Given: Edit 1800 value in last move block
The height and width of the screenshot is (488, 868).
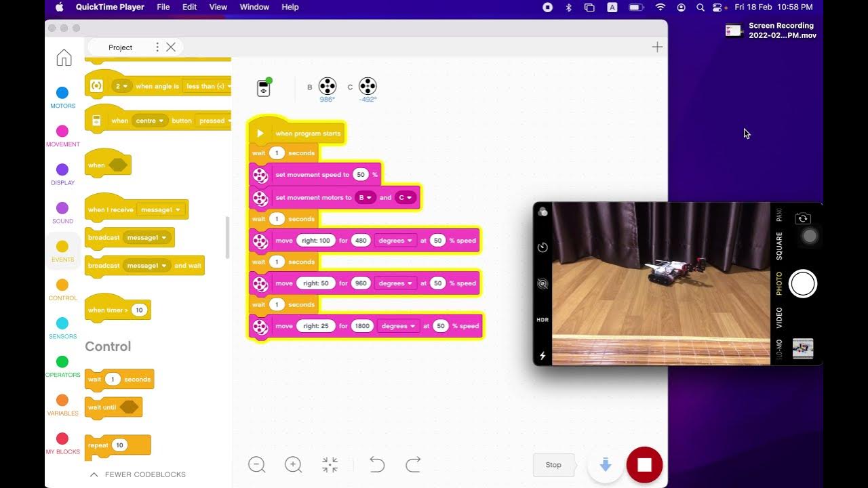Looking at the screenshot, I should pos(363,326).
